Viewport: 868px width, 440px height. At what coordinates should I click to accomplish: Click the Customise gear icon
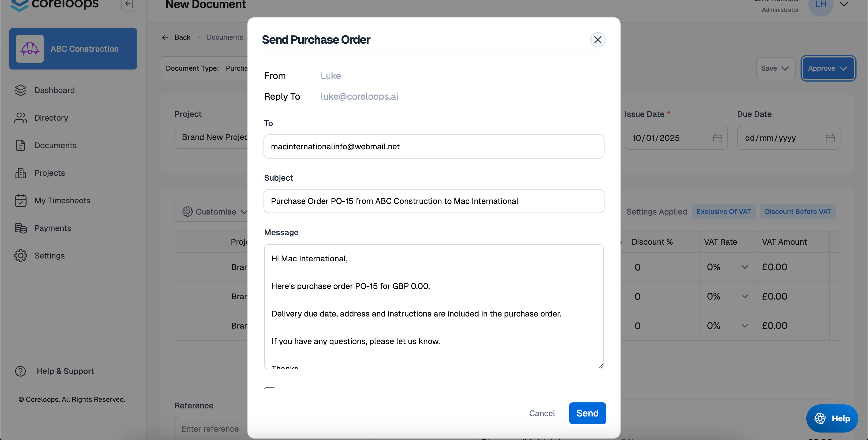click(x=188, y=212)
